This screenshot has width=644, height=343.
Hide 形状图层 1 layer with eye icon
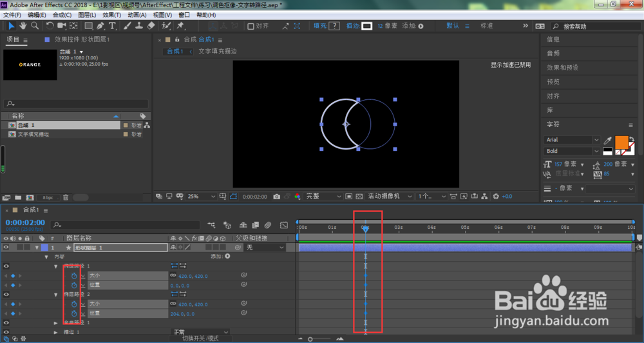[6, 248]
